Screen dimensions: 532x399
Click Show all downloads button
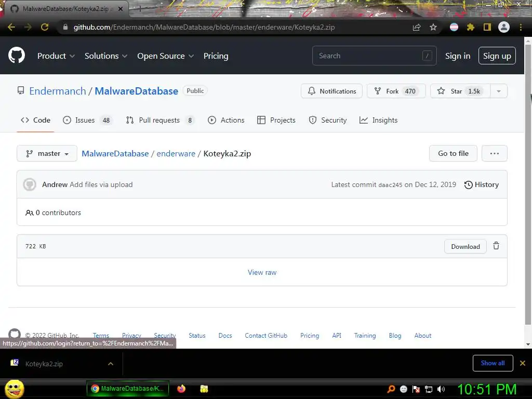tap(493, 363)
